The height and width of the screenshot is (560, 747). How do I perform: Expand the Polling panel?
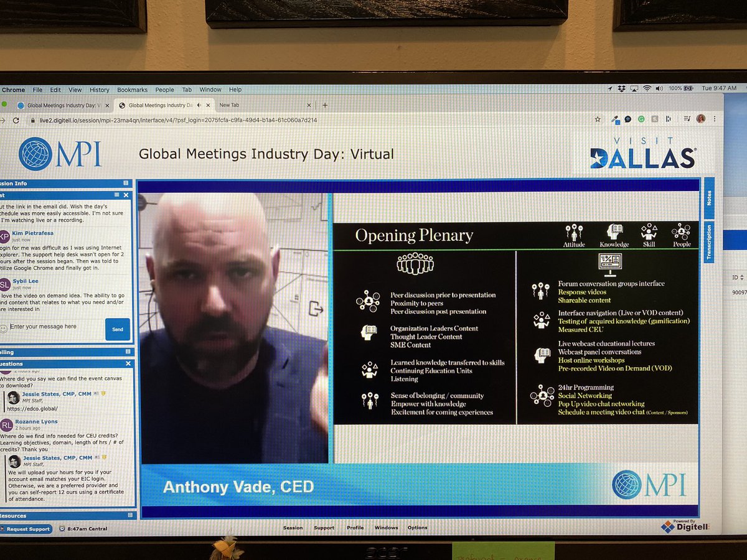point(128,352)
